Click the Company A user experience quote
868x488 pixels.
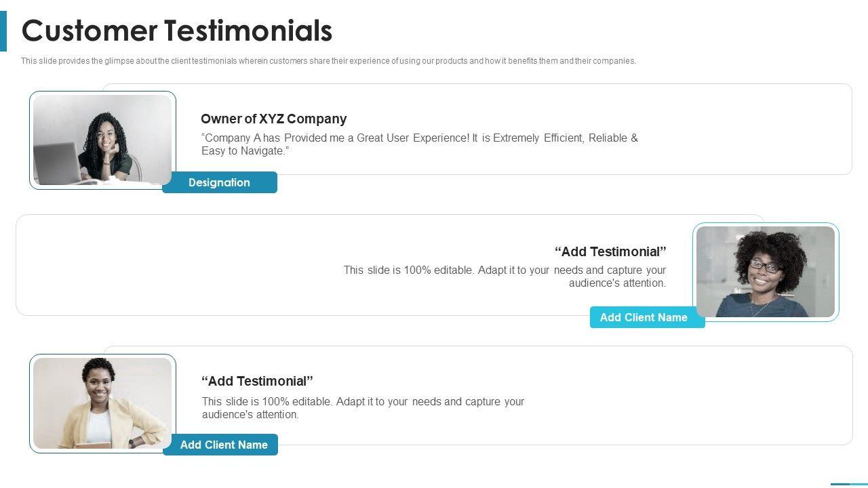click(x=419, y=144)
